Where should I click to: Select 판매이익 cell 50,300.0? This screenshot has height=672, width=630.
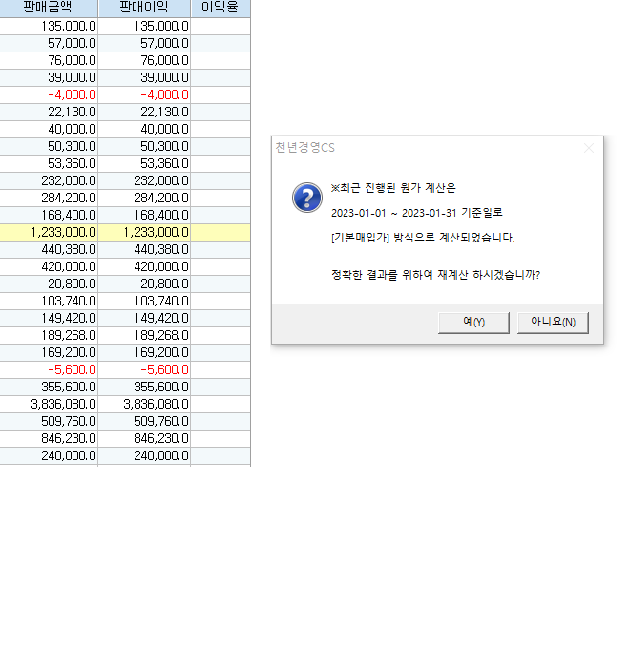coord(144,146)
